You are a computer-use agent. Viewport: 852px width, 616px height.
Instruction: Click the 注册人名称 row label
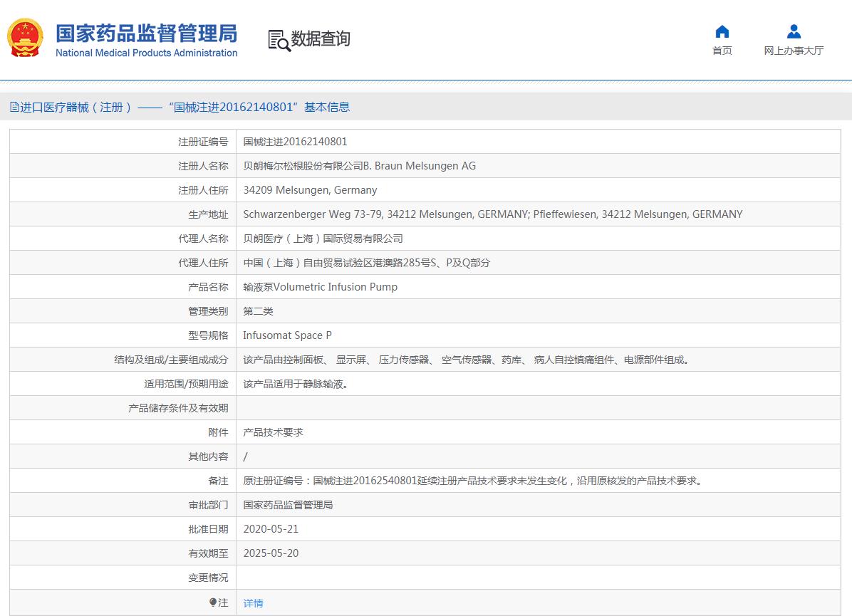[203, 166]
